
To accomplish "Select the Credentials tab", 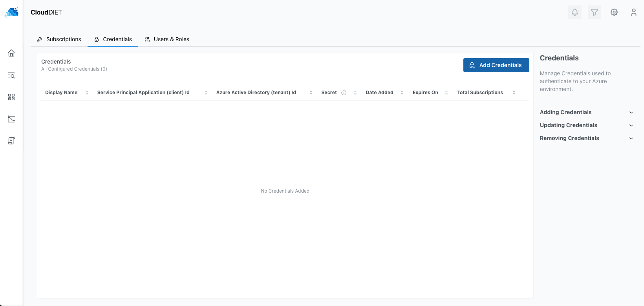I will click(x=113, y=39).
